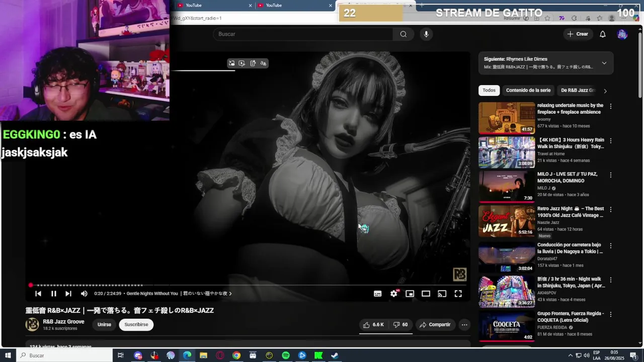Click the Unirse button
This screenshot has width=644, height=362.
104,325
